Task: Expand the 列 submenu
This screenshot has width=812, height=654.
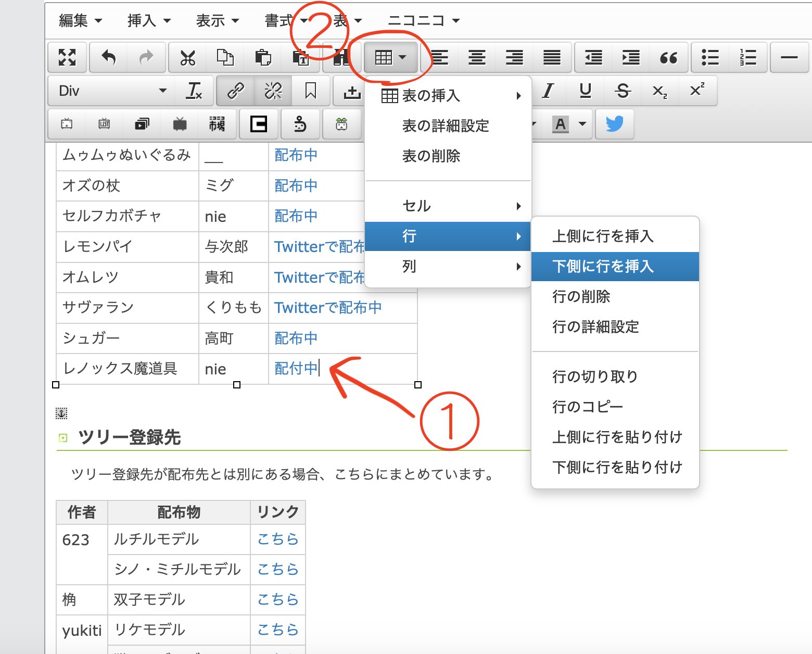Action: click(x=448, y=267)
